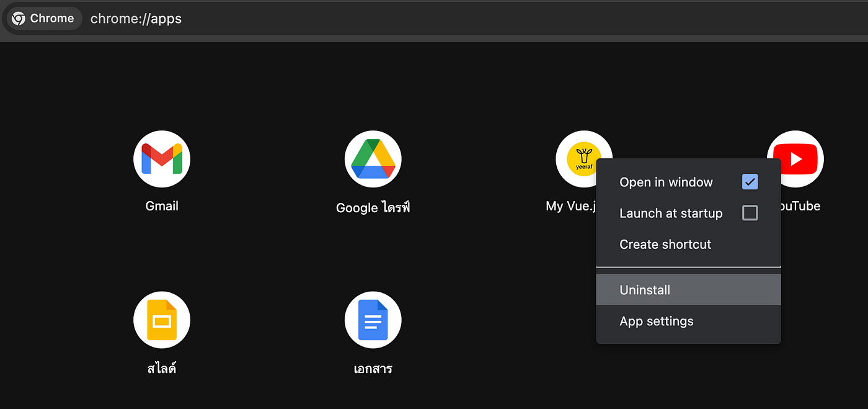Viewport: 868px width, 409px height.
Task: Open the Gmail app icon
Action: [162, 159]
